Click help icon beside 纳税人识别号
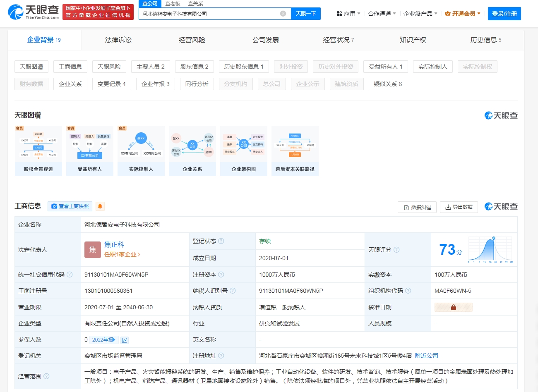The width and height of the screenshot is (538, 392). click(233, 291)
